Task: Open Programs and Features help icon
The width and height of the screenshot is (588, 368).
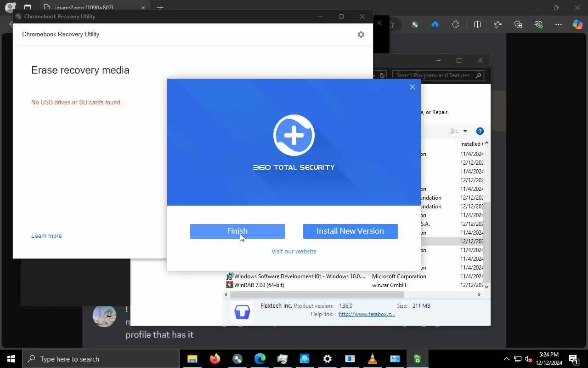Action: [480, 131]
